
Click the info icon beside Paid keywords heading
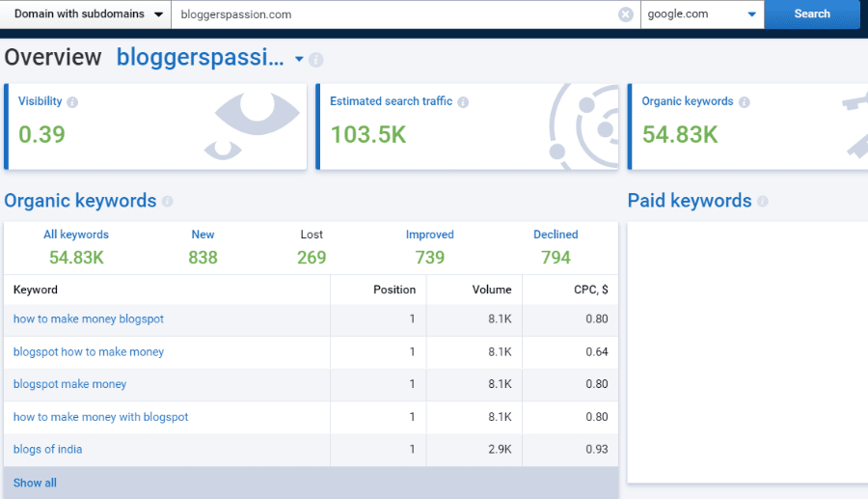[x=762, y=202]
